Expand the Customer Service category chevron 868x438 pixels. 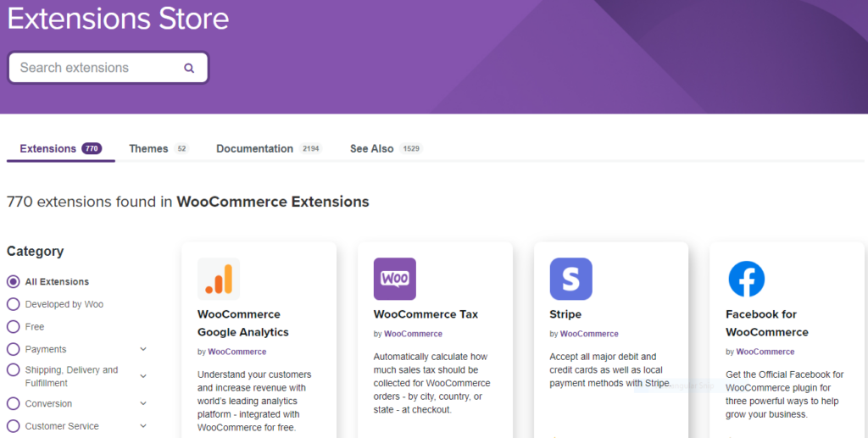[143, 426]
